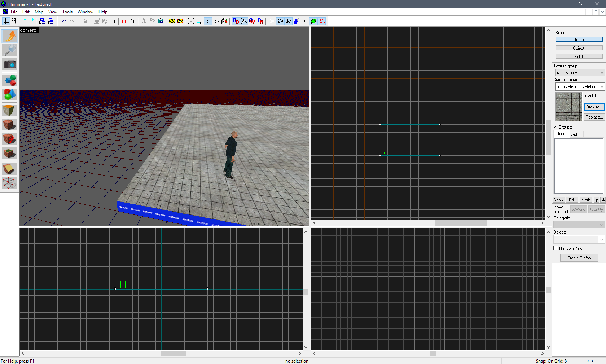This screenshot has height=364, width=606.
Task: Open the Categories dropdown
Action: [579, 225]
